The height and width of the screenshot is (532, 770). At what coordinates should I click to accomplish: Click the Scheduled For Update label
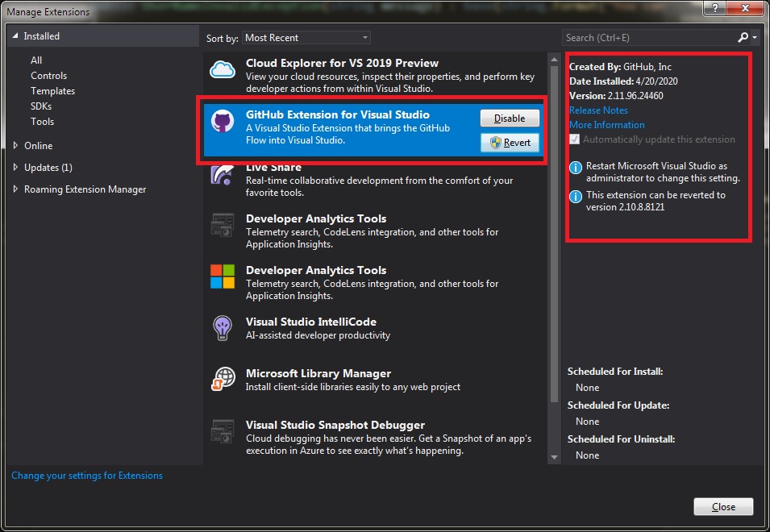(618, 405)
